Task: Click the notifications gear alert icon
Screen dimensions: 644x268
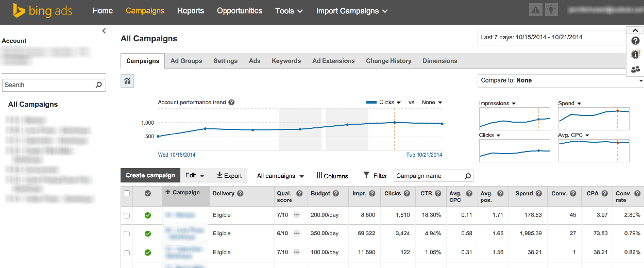Action: click(635, 55)
